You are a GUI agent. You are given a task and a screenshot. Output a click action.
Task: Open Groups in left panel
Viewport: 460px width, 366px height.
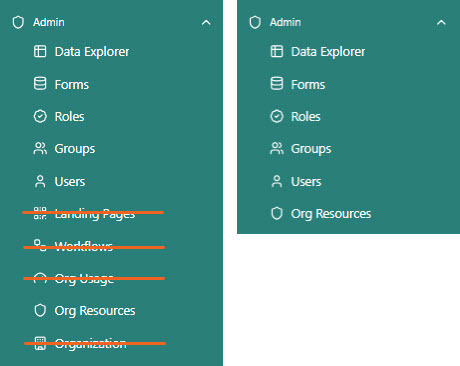click(x=75, y=149)
